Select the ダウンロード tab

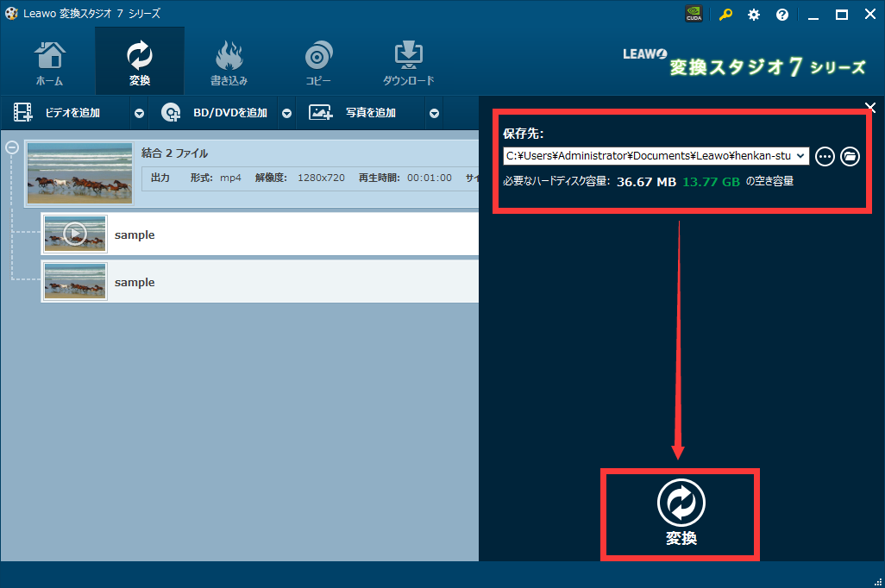(x=408, y=62)
